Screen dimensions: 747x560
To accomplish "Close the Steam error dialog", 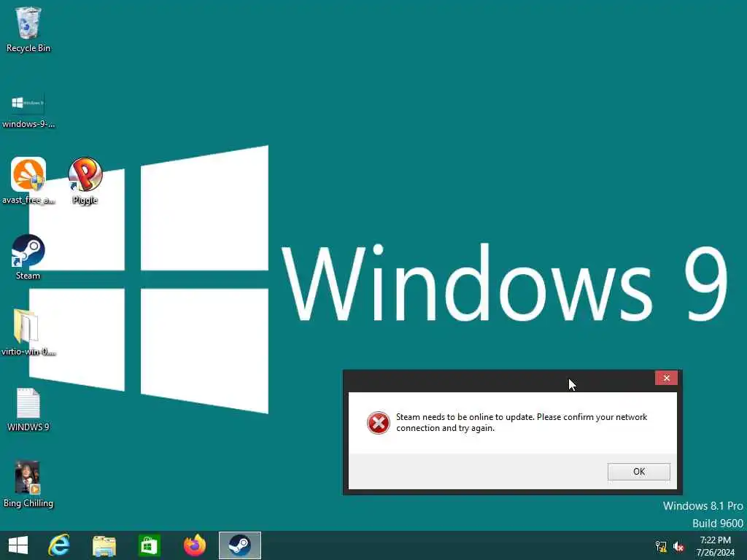I will [x=666, y=378].
